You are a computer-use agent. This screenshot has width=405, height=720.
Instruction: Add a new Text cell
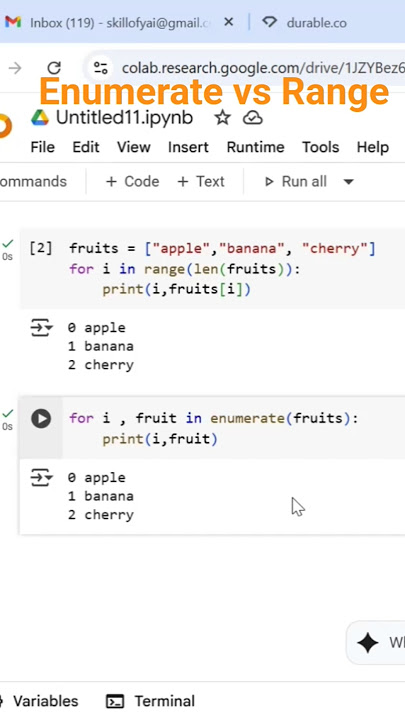201,182
